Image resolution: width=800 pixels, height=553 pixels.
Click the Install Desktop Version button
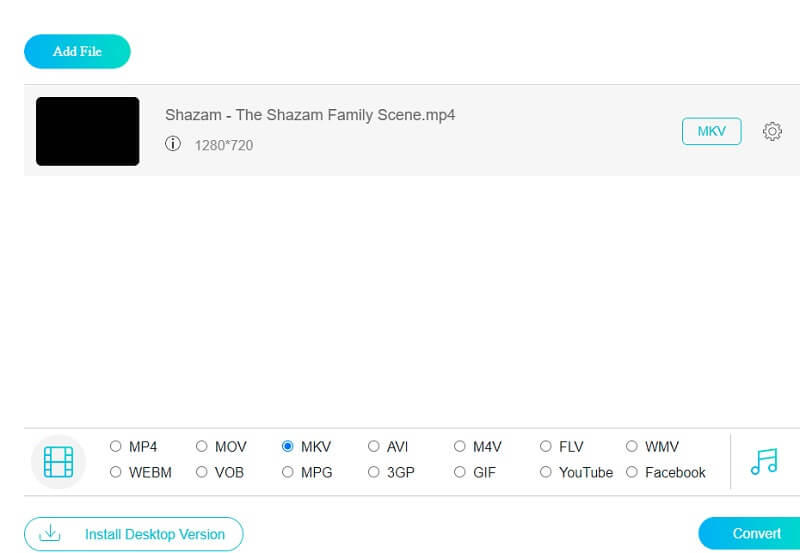click(x=133, y=534)
